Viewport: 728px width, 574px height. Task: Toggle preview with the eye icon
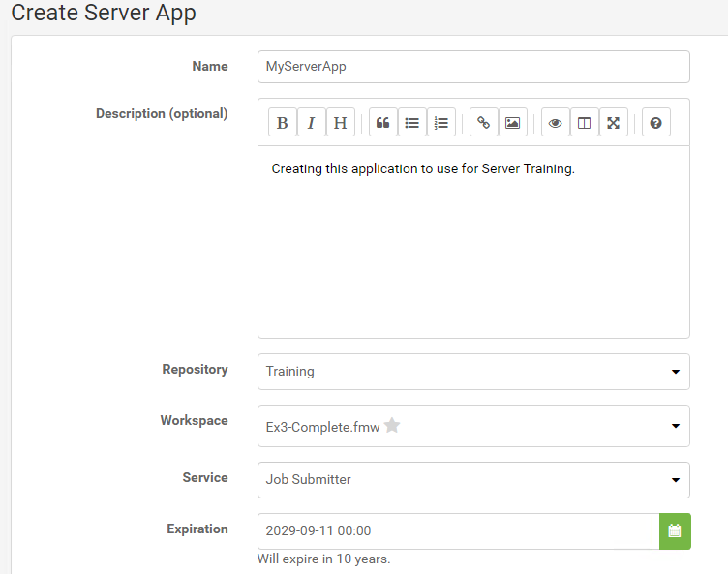tap(556, 123)
